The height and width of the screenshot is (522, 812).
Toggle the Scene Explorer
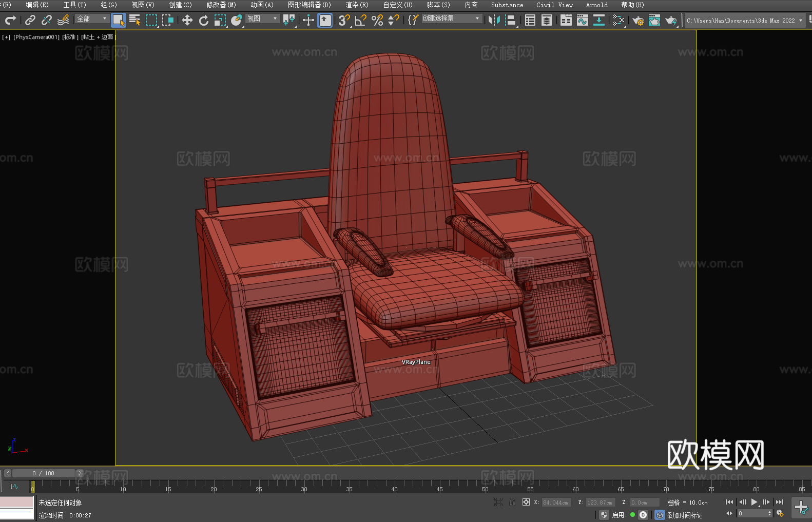(x=530, y=20)
